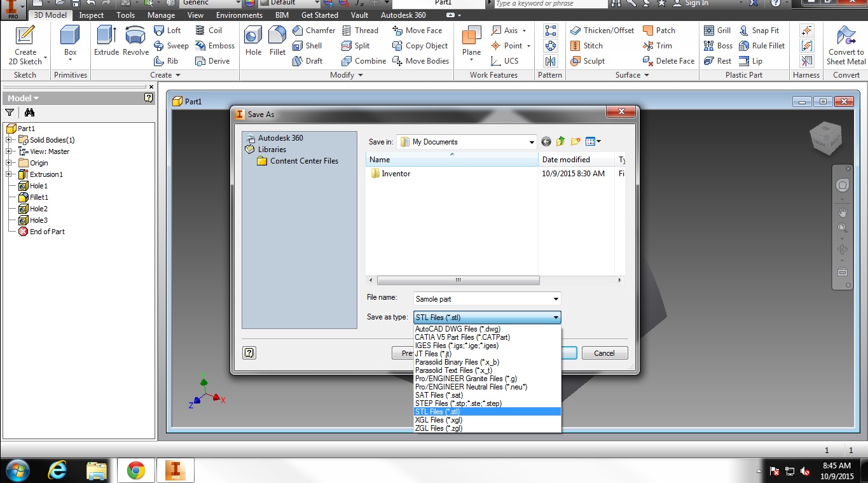Select the Extrude tool
The image size is (868, 483).
[x=106, y=41]
